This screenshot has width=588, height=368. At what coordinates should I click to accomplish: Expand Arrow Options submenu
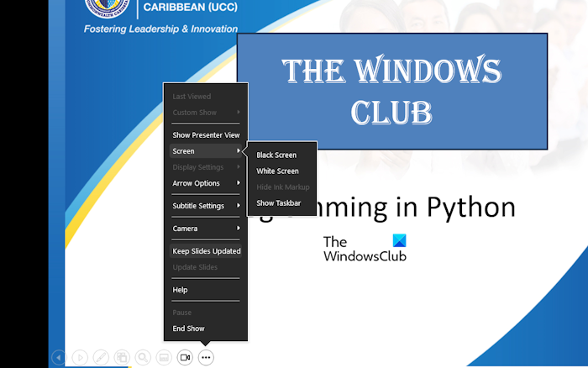pyautogui.click(x=206, y=183)
